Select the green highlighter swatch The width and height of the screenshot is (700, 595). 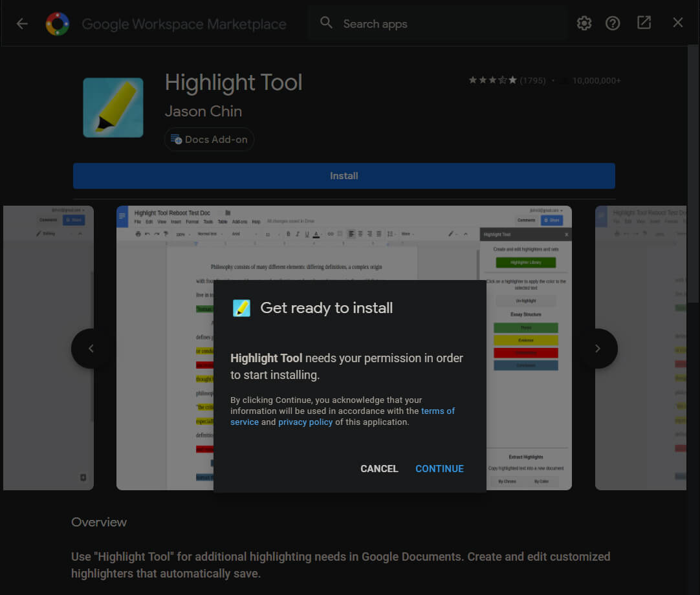click(x=526, y=328)
